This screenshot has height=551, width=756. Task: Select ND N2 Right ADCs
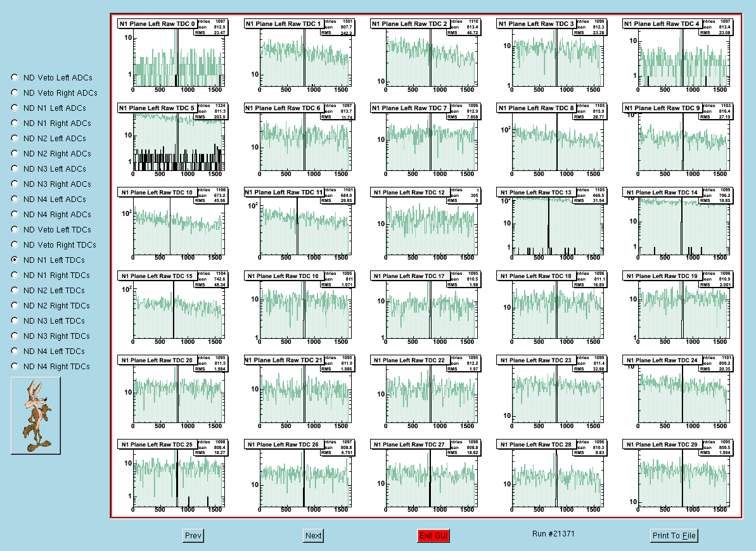15,153
